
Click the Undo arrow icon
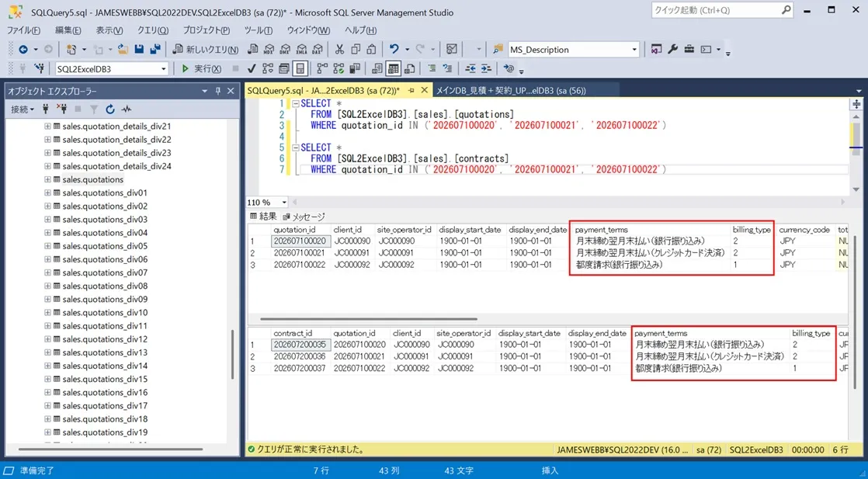394,49
